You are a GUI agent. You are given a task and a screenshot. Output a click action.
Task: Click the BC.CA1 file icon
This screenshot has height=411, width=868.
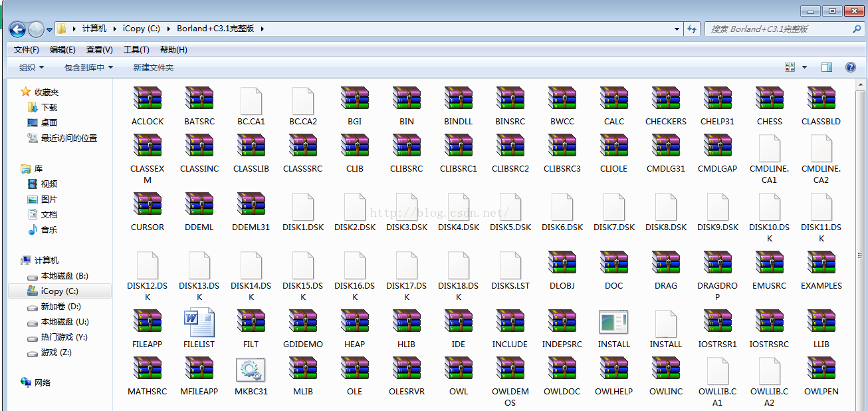(251, 100)
